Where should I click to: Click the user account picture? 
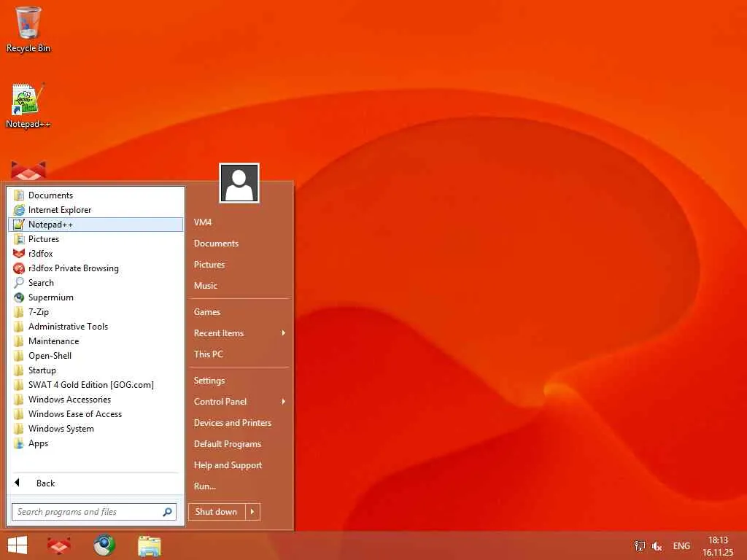(x=239, y=183)
